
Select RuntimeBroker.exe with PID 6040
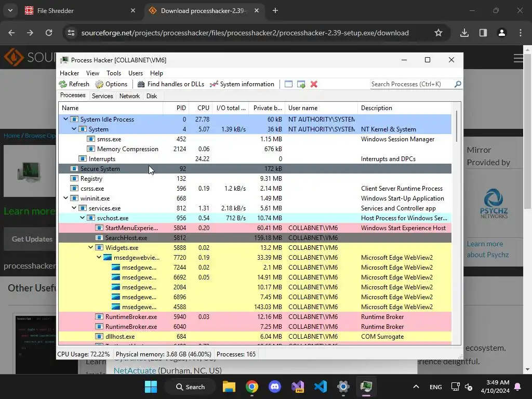(255, 326)
